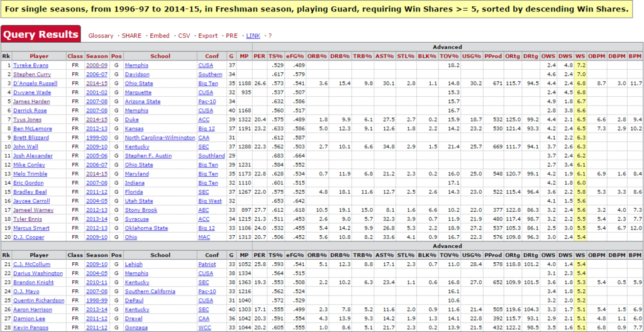Open John Wall player page
This screenshot has width=644, height=332.
tap(26, 147)
